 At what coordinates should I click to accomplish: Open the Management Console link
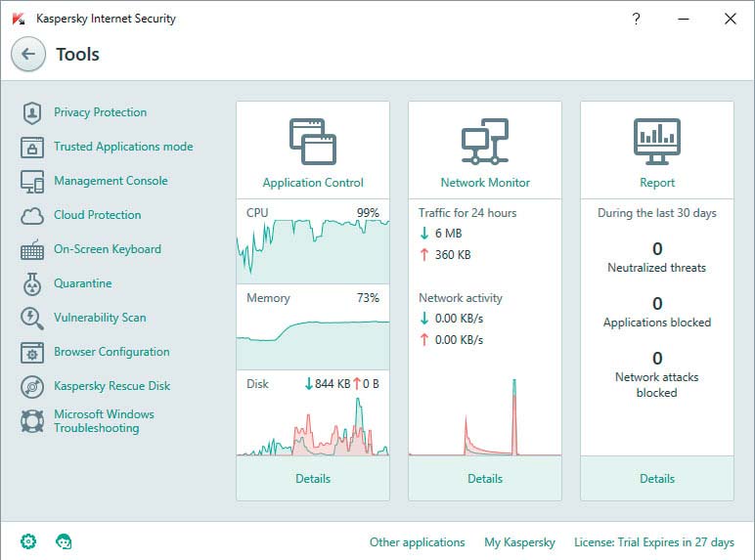click(111, 181)
